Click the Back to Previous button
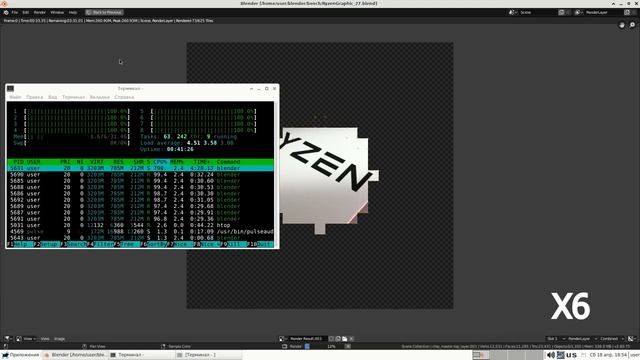The width and height of the screenshot is (640, 360). click(104, 12)
